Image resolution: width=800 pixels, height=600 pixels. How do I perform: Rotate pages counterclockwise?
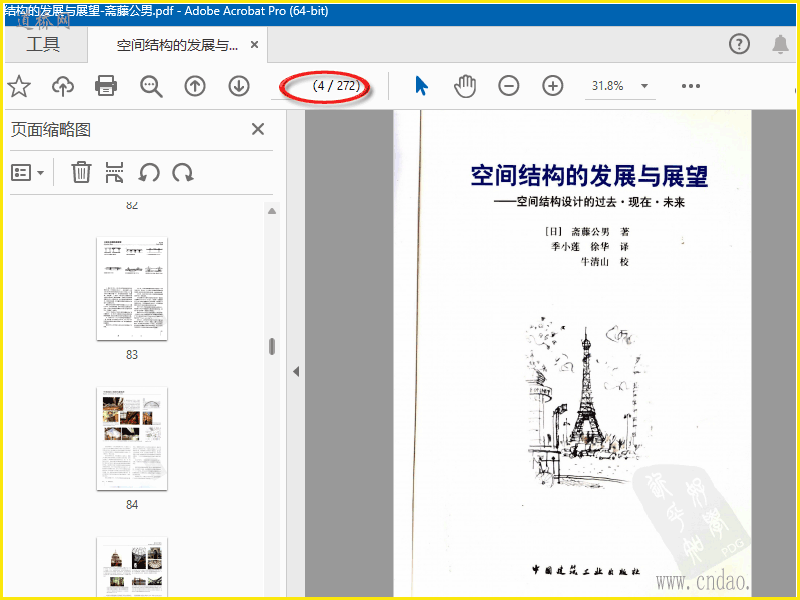tap(149, 172)
